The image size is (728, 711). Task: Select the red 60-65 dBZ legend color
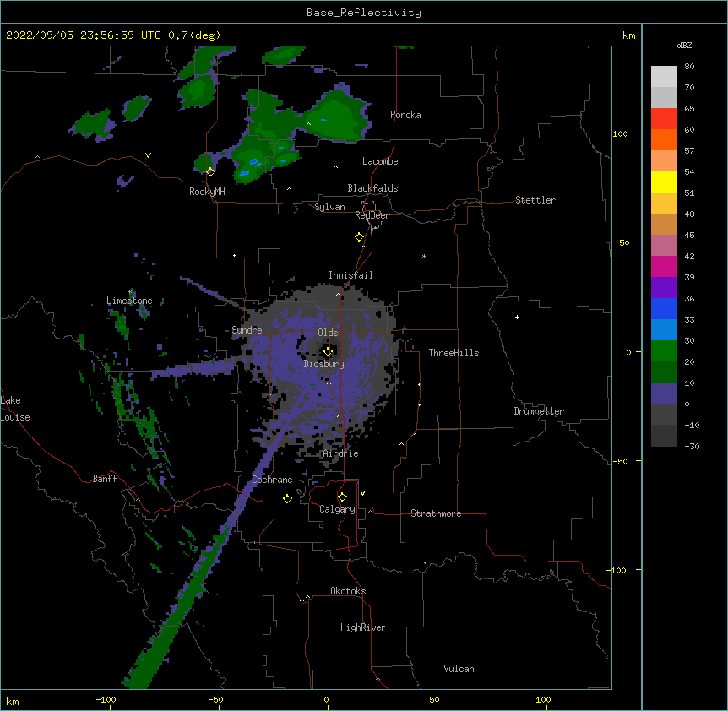tap(664, 118)
